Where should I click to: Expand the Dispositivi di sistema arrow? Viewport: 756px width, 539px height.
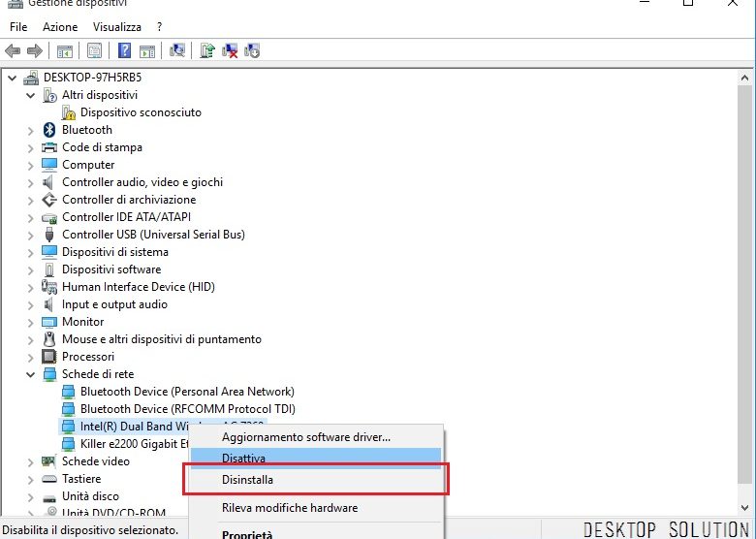pos(31,253)
